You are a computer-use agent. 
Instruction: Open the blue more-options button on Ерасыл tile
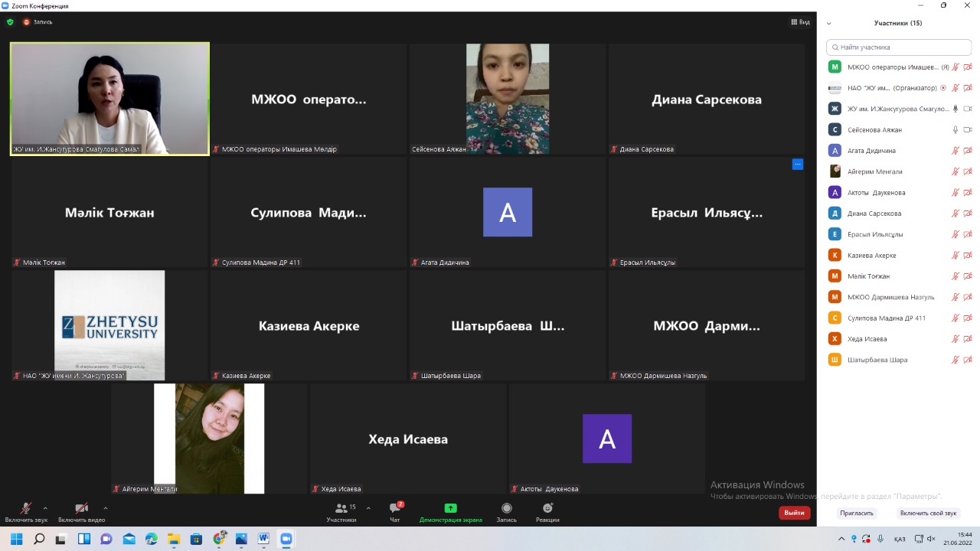797,165
